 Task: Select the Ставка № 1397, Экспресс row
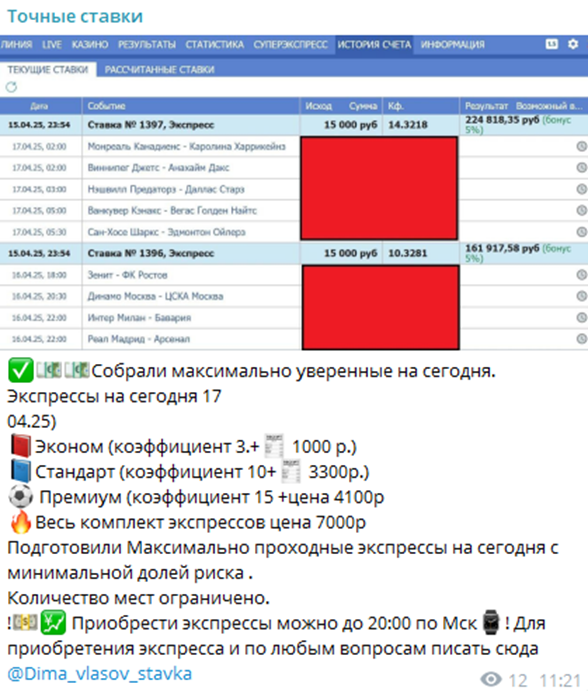[x=294, y=125]
